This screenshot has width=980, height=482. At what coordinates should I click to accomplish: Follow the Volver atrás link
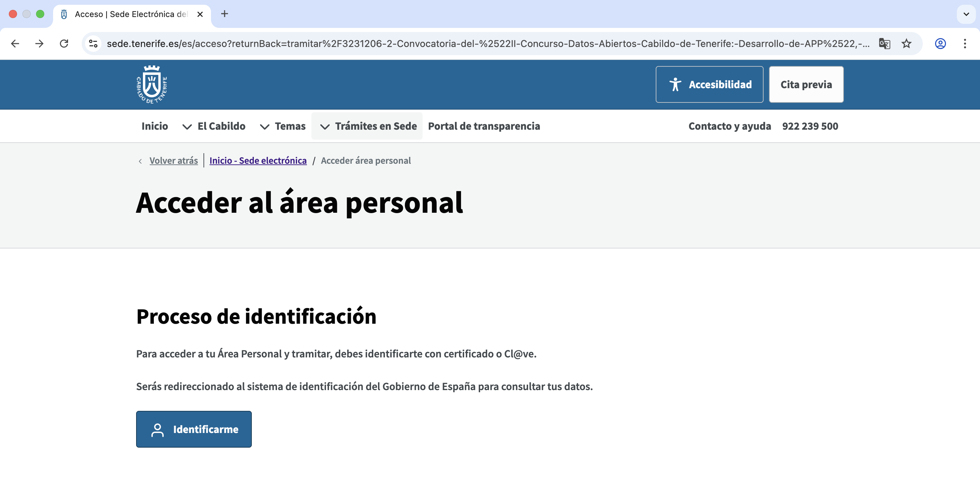click(x=174, y=160)
